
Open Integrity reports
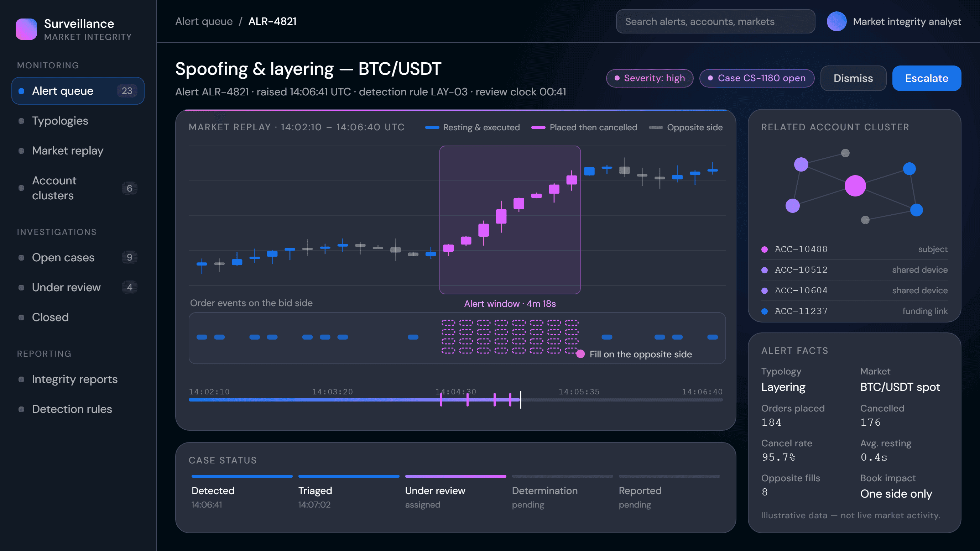(x=78, y=379)
